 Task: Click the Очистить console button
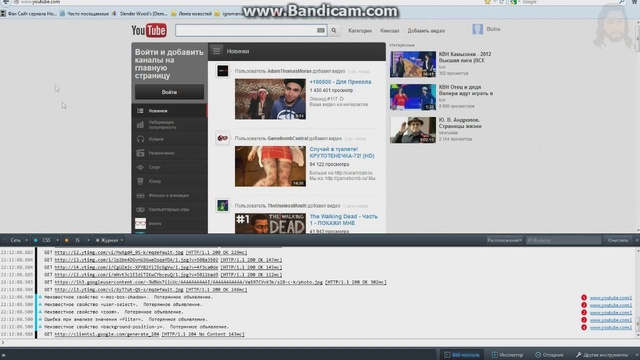pyautogui.click(x=618, y=240)
